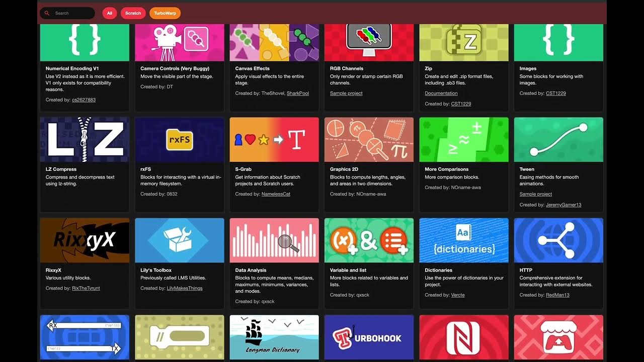The image size is (644, 362).
Task: Open SharkPool creator link
Action: pos(298,94)
